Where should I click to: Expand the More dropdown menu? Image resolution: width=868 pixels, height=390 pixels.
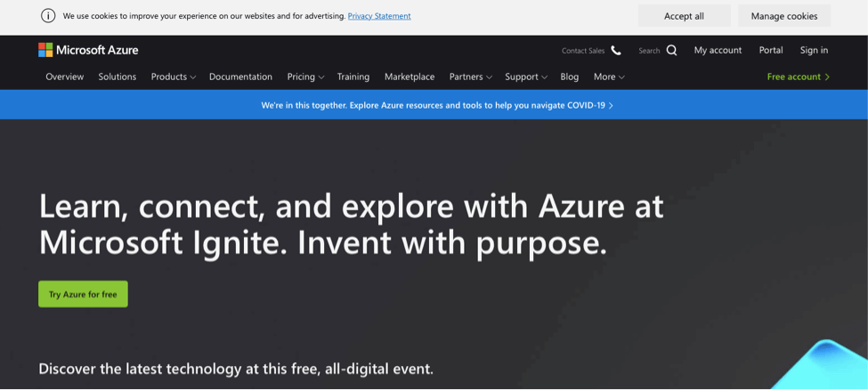[x=609, y=77]
